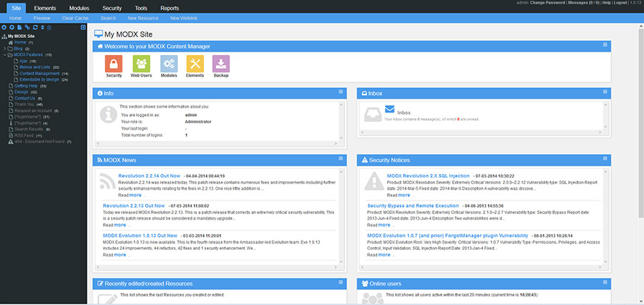The width and height of the screenshot is (644, 305).
Task: Collapse the MODX Features folder
Action: click(4, 54)
